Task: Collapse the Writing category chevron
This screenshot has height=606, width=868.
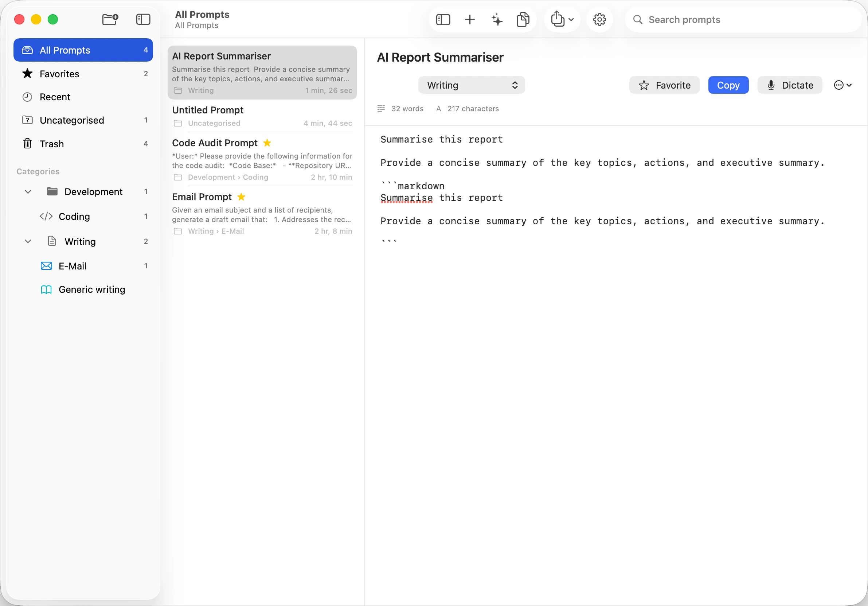Action: pyautogui.click(x=28, y=241)
